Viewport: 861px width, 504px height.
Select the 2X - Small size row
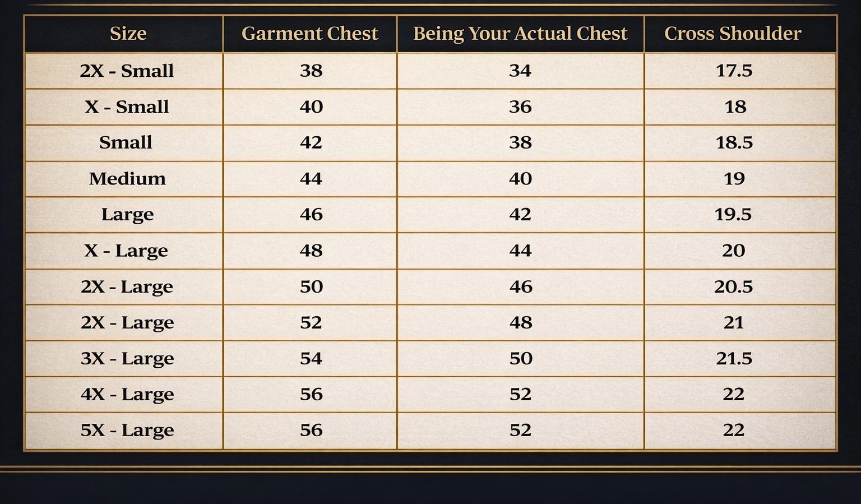point(430,71)
